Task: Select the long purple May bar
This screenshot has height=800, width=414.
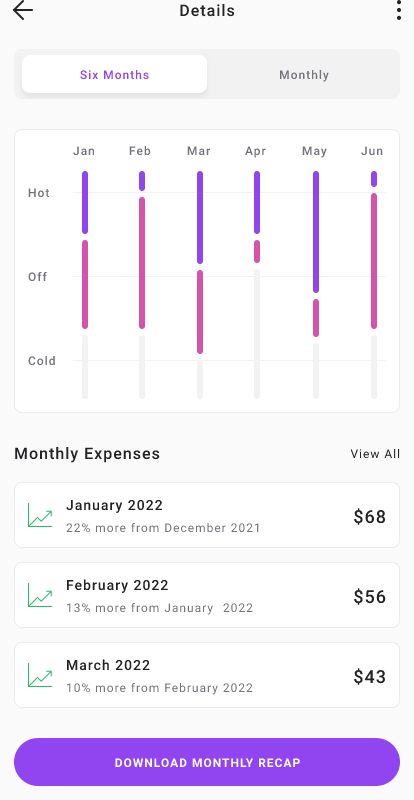Action: click(x=316, y=232)
